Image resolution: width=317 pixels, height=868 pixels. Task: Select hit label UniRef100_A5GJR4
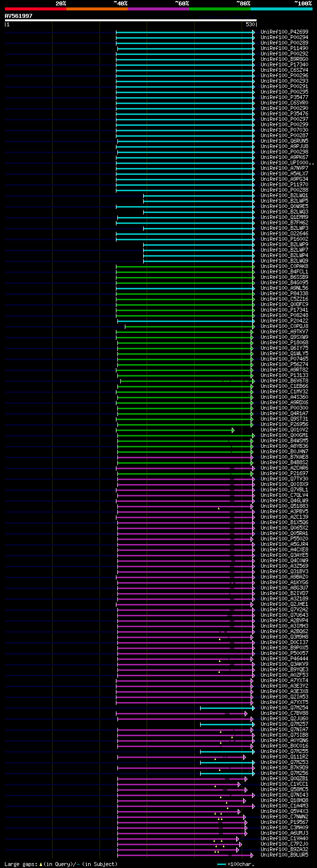point(284,544)
